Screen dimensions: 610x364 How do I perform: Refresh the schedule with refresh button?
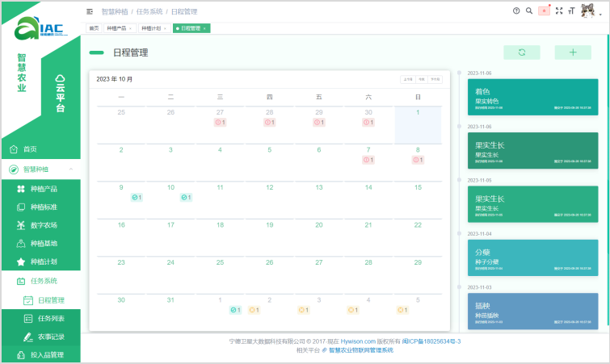[x=522, y=52]
